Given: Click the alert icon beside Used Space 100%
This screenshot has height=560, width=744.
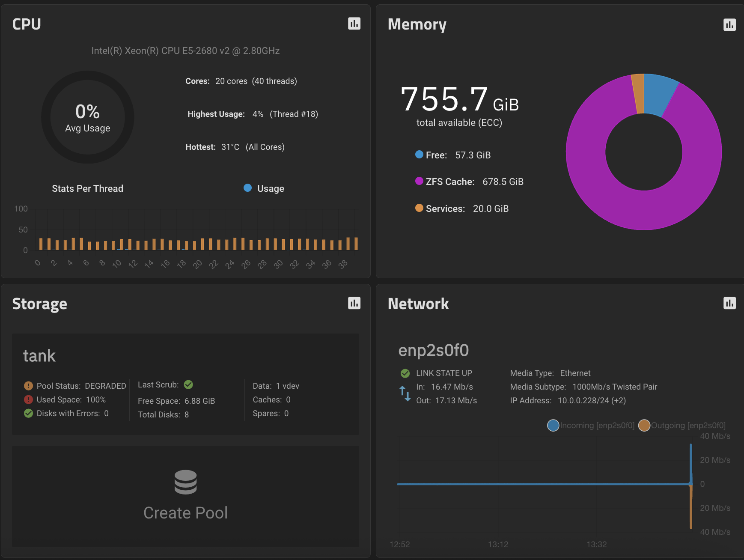Looking at the screenshot, I should click(x=28, y=399).
